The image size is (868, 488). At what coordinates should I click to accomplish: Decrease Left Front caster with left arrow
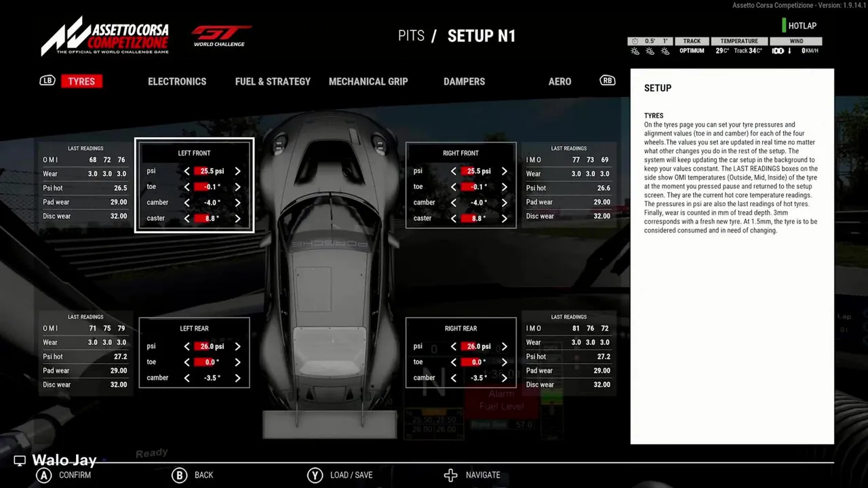click(186, 218)
